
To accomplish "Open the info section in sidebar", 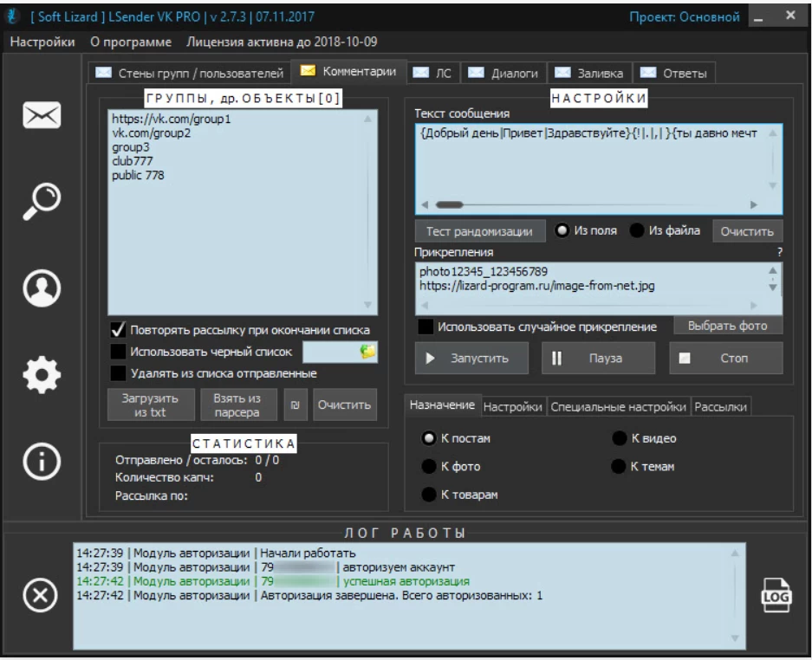I will [42, 462].
